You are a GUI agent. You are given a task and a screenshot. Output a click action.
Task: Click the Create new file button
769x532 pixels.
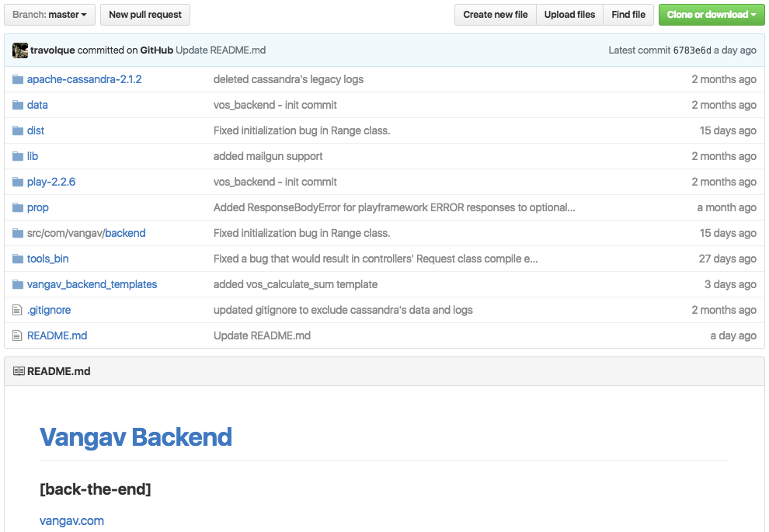[x=495, y=14]
